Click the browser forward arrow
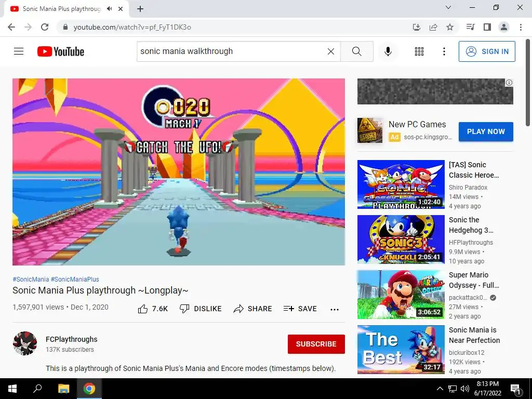The height and width of the screenshot is (399, 532). [x=28, y=27]
